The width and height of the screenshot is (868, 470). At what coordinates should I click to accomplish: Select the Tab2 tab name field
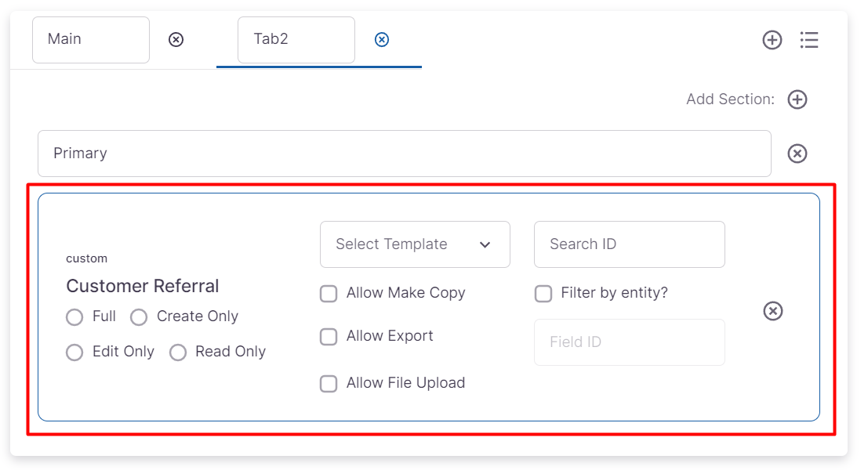point(296,39)
